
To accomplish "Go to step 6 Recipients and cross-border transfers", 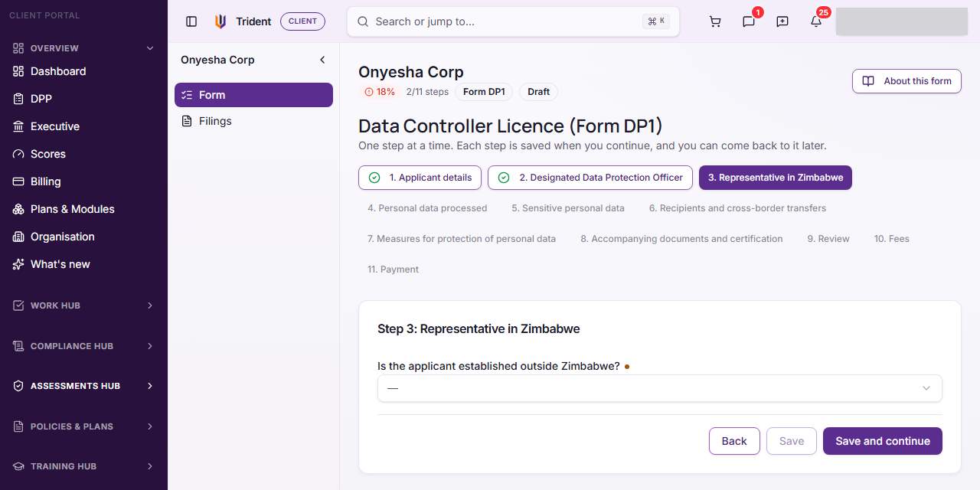I will [x=738, y=208].
